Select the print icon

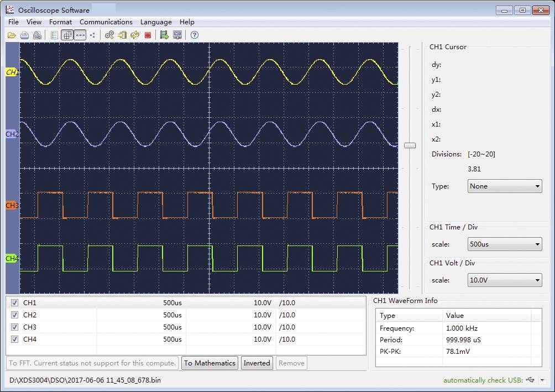click(x=24, y=35)
